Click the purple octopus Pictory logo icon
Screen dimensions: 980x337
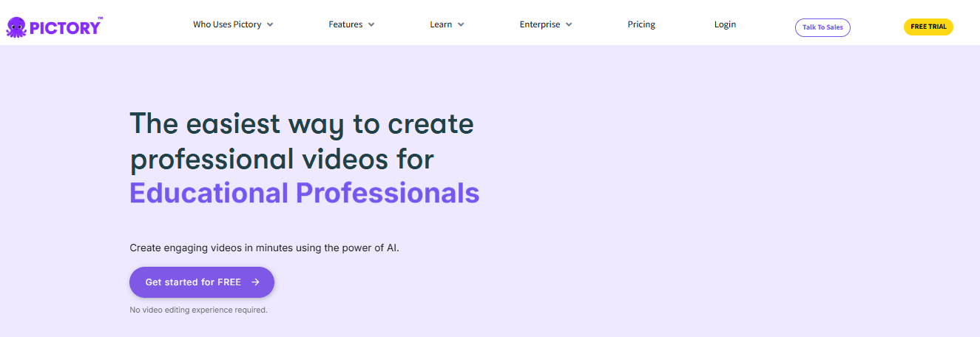pyautogui.click(x=16, y=27)
